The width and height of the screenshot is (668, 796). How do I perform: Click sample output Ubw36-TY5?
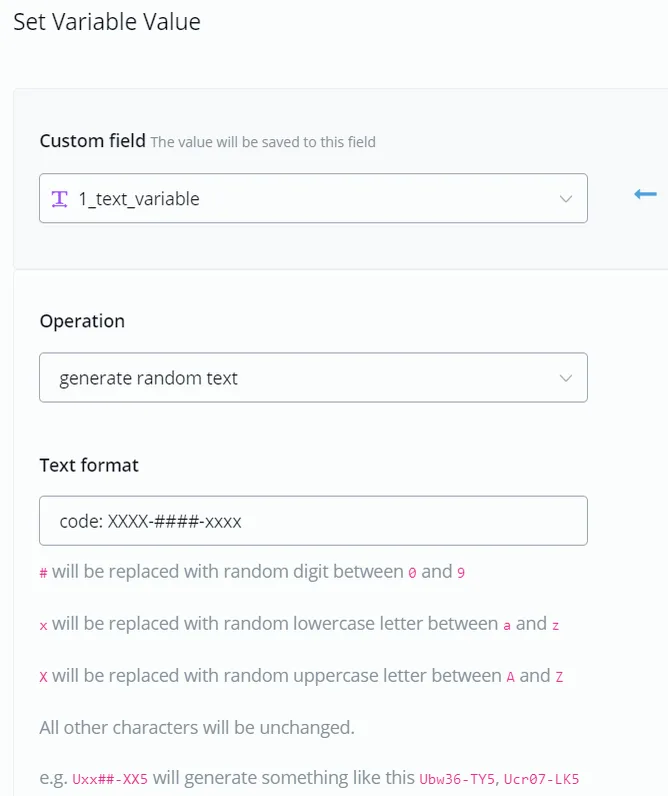pos(457,779)
